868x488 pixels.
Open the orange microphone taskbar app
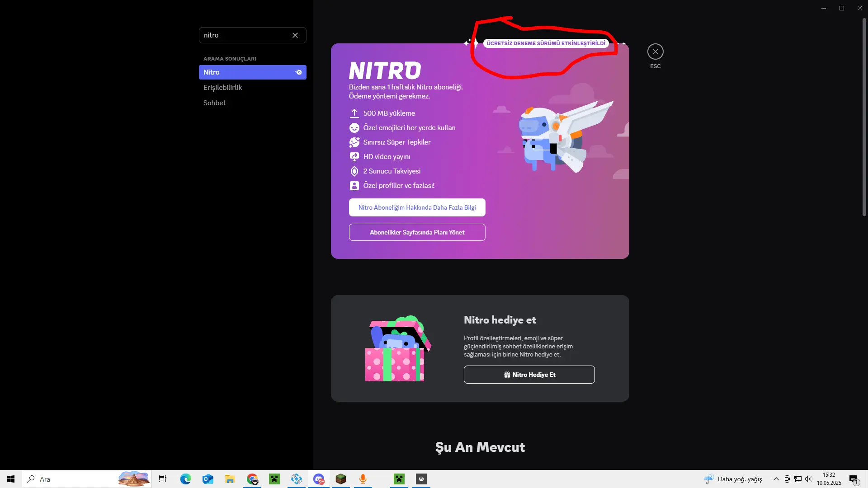point(363,479)
